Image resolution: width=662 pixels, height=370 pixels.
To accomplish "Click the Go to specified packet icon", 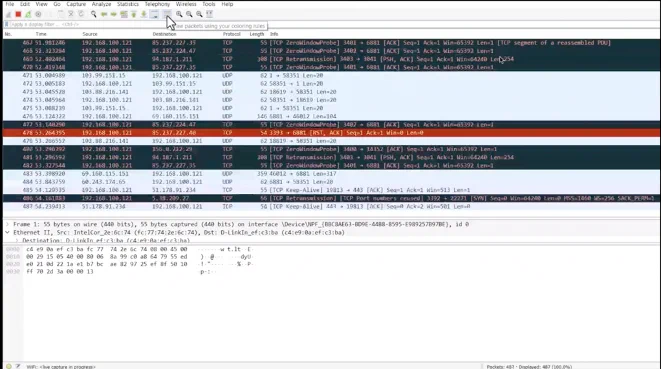I will pyautogui.click(x=124, y=14).
